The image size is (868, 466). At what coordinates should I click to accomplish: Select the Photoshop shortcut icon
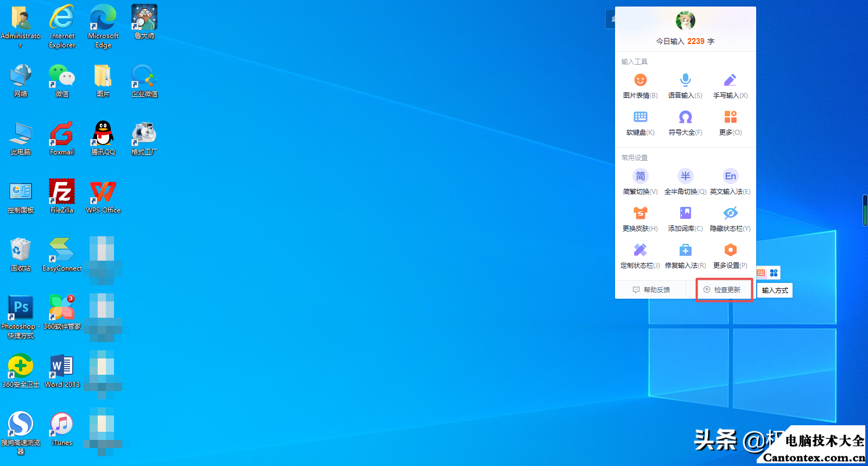click(21, 317)
